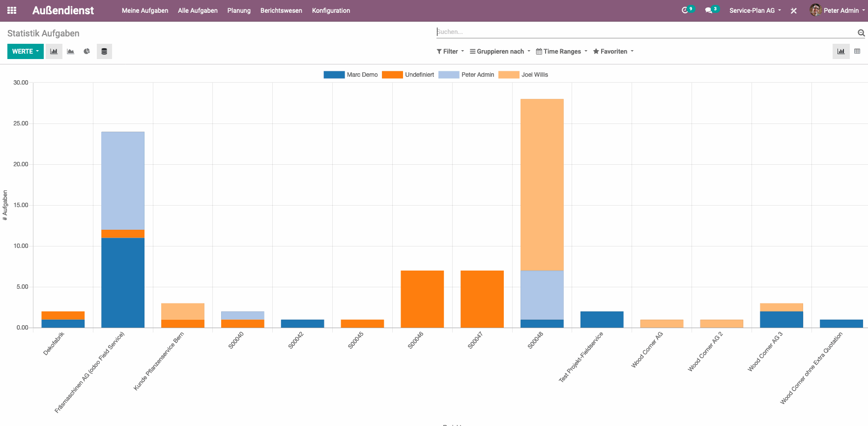
Task: Click the debug tools icon
Action: [793, 10]
